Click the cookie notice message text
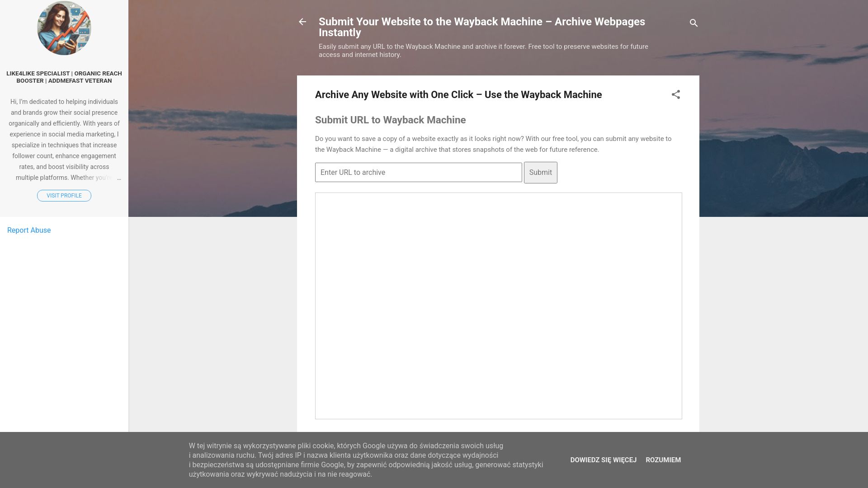868x488 pixels. click(365, 460)
